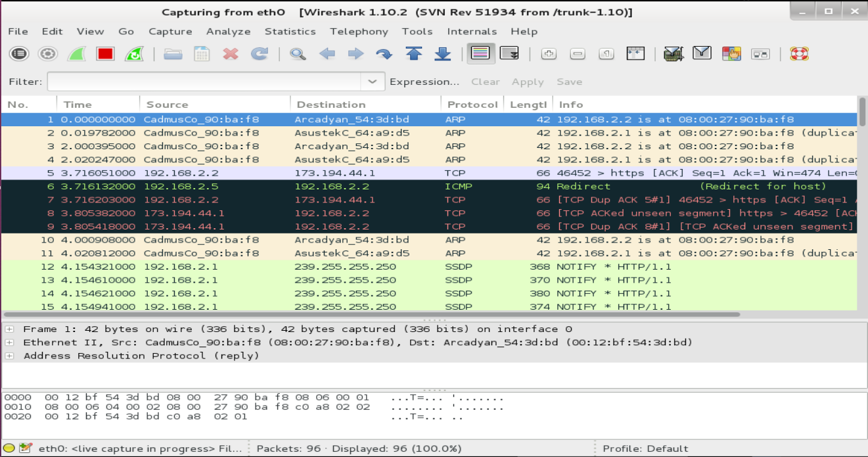The width and height of the screenshot is (868, 457).
Task: Open a capture file folder icon
Action: click(173, 54)
